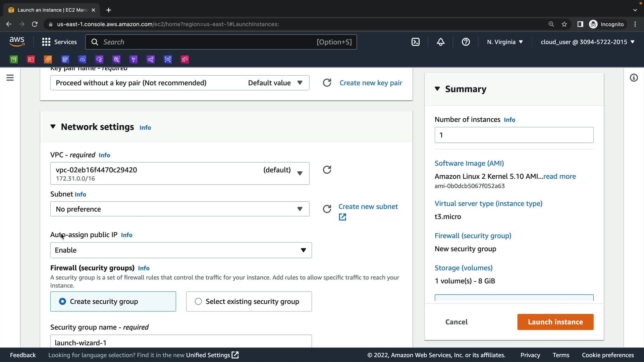Screen dimensions: 644x362
Task: Collapse the Summary panel
Action: tap(437, 89)
